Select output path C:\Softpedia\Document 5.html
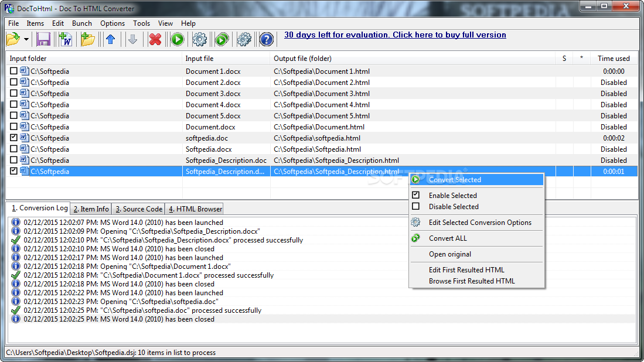This screenshot has width=644, height=362. pos(322,116)
